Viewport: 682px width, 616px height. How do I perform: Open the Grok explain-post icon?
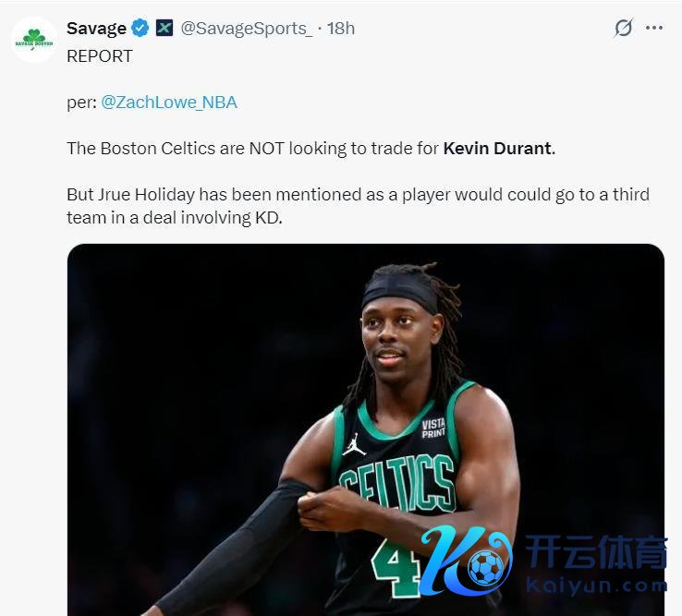click(x=623, y=29)
